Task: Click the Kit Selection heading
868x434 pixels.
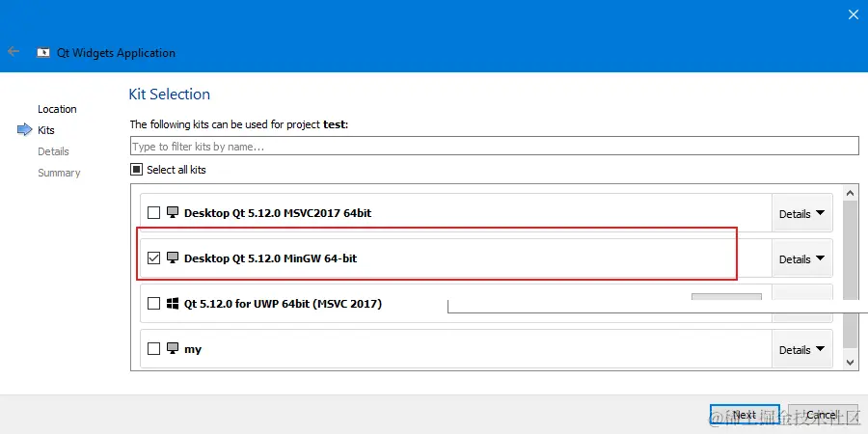Action: (x=170, y=94)
